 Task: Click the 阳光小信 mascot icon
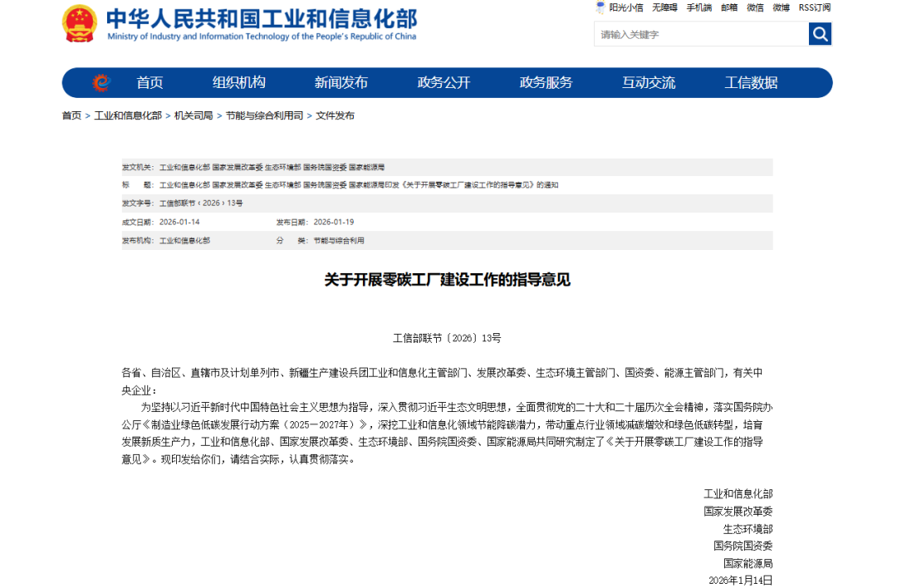pyautogui.click(x=600, y=7)
